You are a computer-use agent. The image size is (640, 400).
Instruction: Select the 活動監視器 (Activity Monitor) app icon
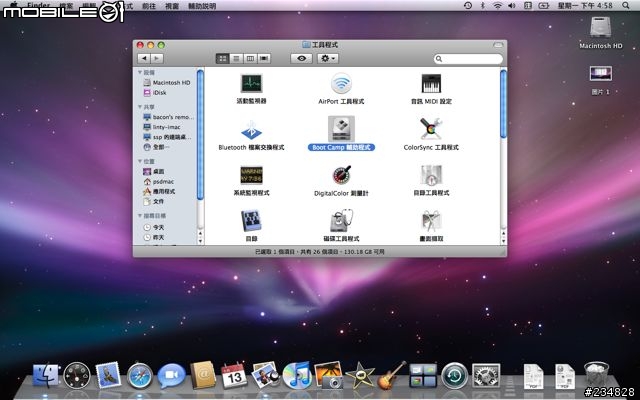coord(251,84)
